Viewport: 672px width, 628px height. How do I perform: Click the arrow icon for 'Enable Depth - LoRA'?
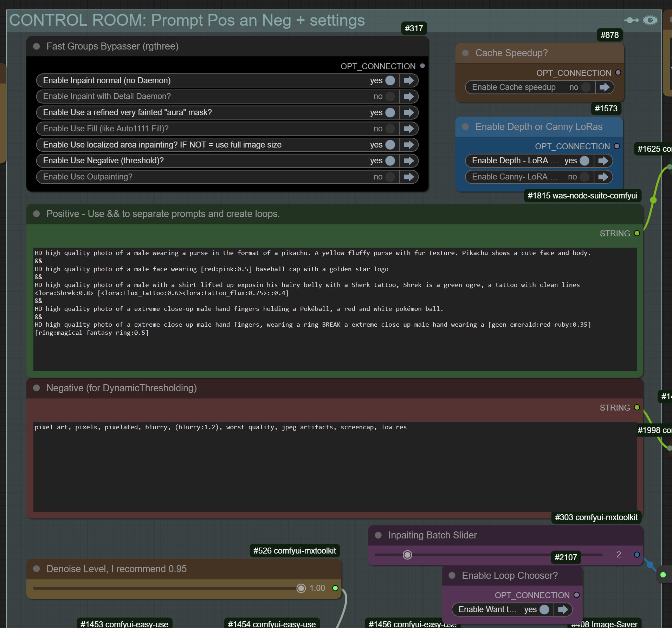click(603, 161)
